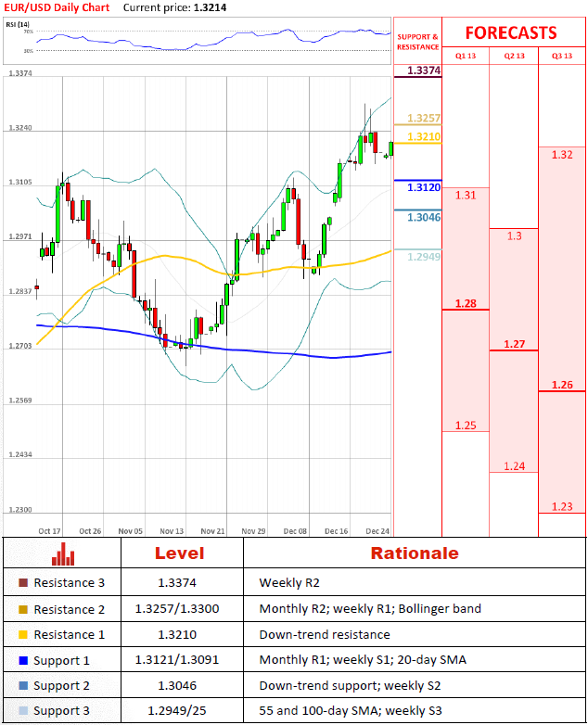The width and height of the screenshot is (588, 725).
Task: Click the Q3 13 bold forecast value 1.26
Action: [562, 385]
